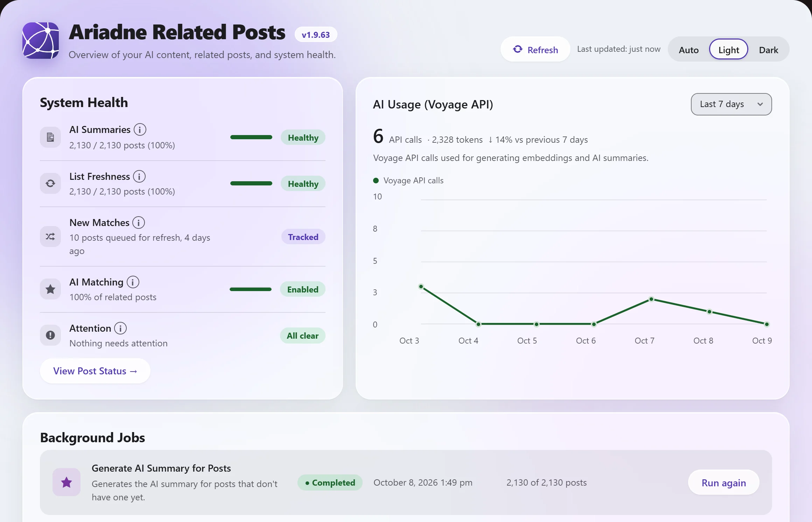Click the Oct 3 chart data point

click(421, 287)
